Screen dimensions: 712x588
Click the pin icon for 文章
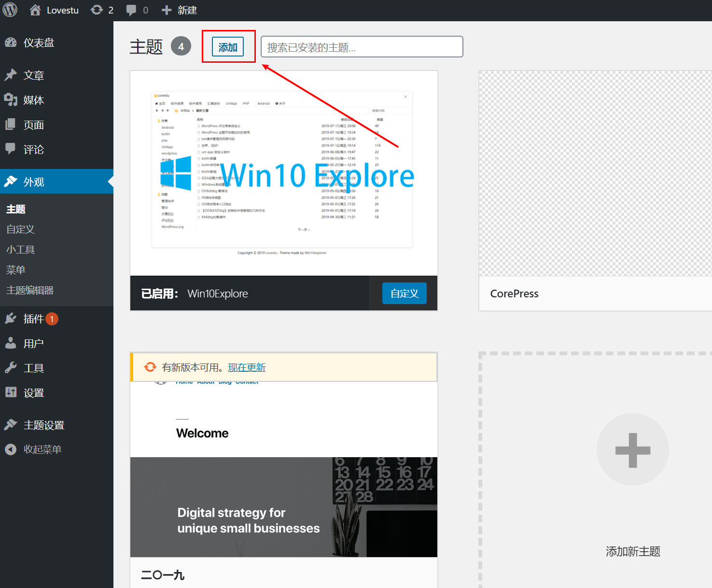[x=11, y=75]
